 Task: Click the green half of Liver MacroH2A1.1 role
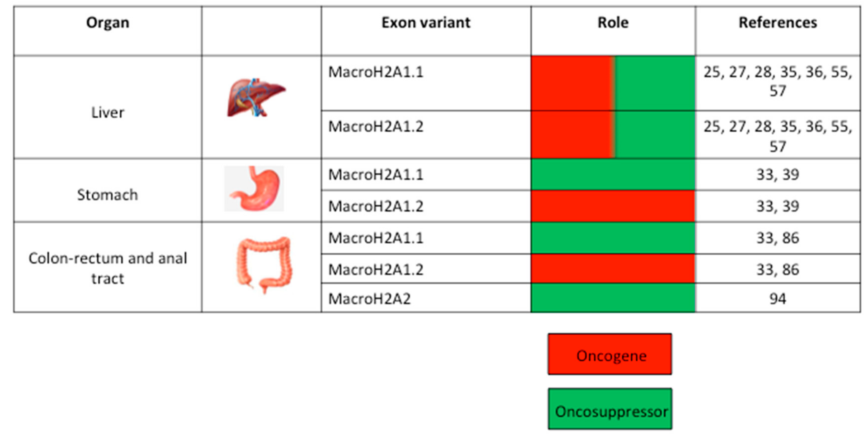tap(655, 83)
